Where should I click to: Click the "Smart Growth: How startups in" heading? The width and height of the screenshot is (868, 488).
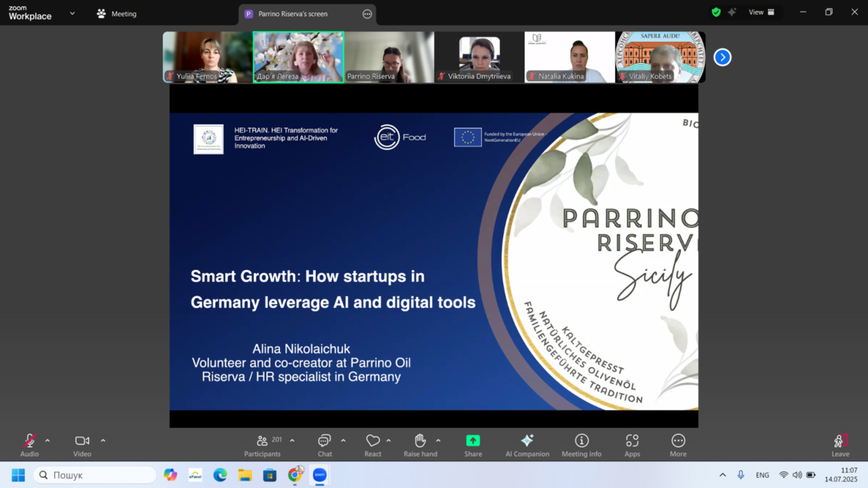pos(307,276)
